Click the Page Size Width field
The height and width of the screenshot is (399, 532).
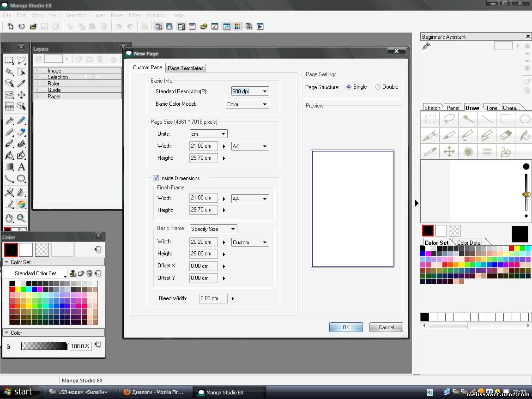[203, 146]
